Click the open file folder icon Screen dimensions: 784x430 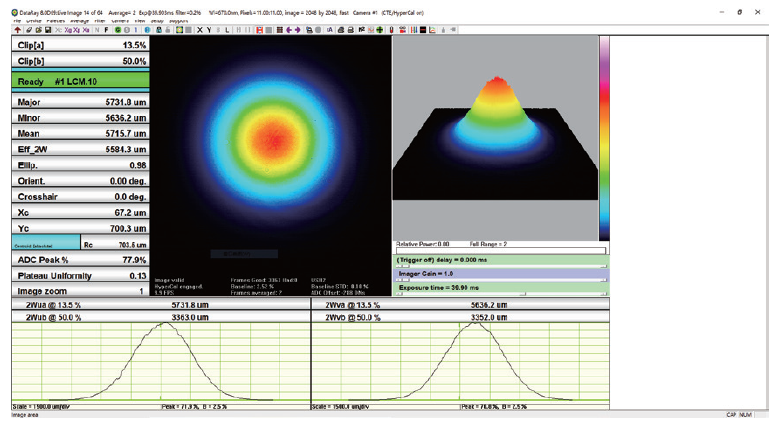[37, 30]
